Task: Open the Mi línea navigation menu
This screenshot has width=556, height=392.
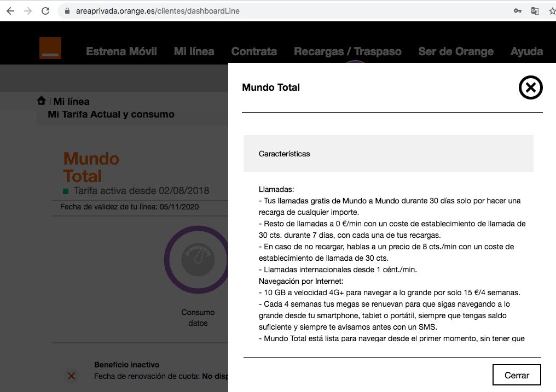Action: point(194,51)
